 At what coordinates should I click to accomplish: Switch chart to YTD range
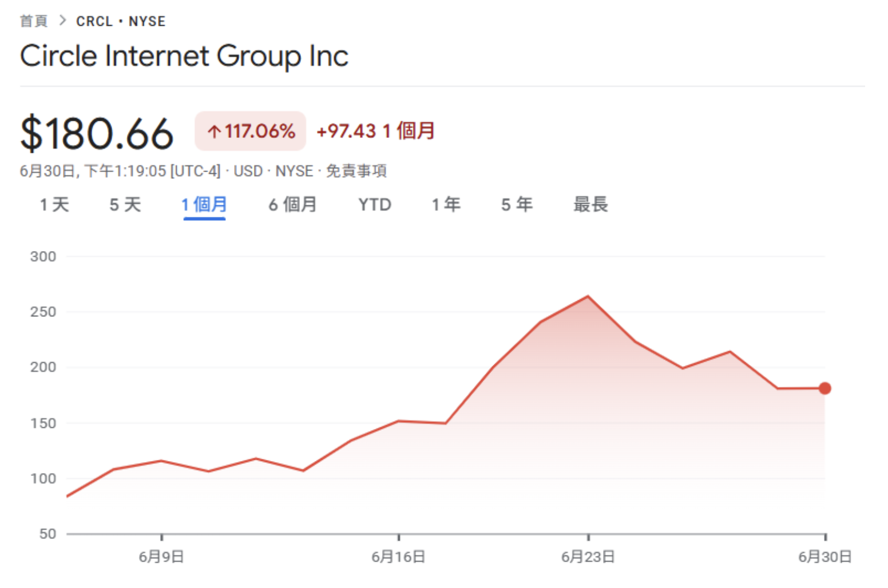[375, 205]
